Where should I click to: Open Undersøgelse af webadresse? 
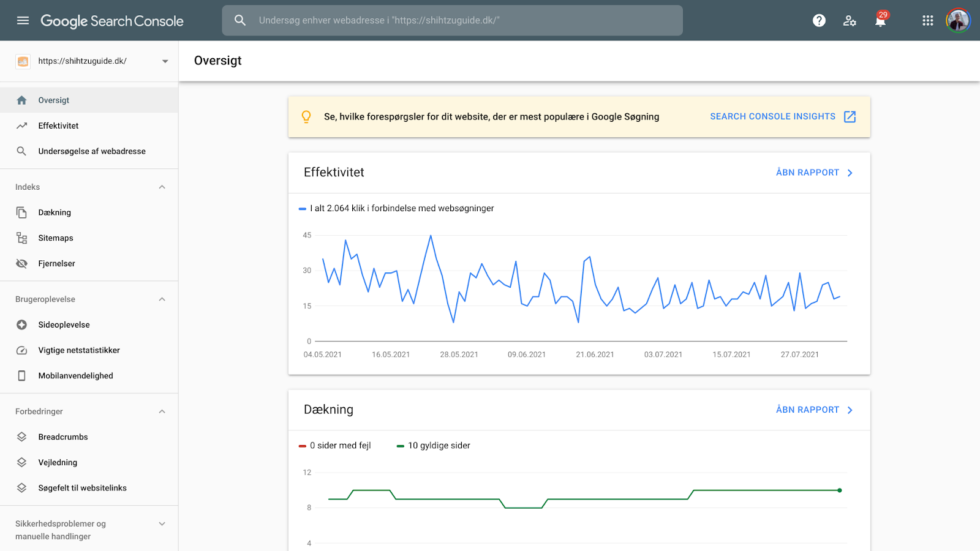(89, 151)
